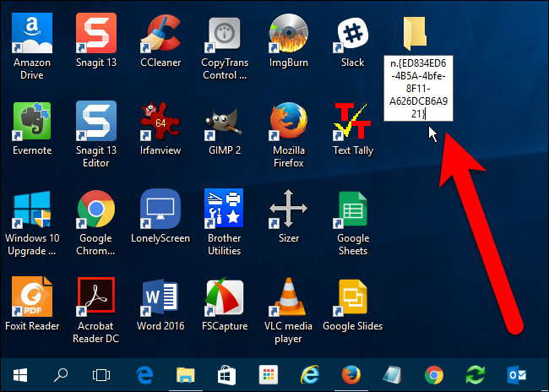The height and width of the screenshot is (392, 549).
Task: Open taskbar search magnifier
Action: click(61, 374)
